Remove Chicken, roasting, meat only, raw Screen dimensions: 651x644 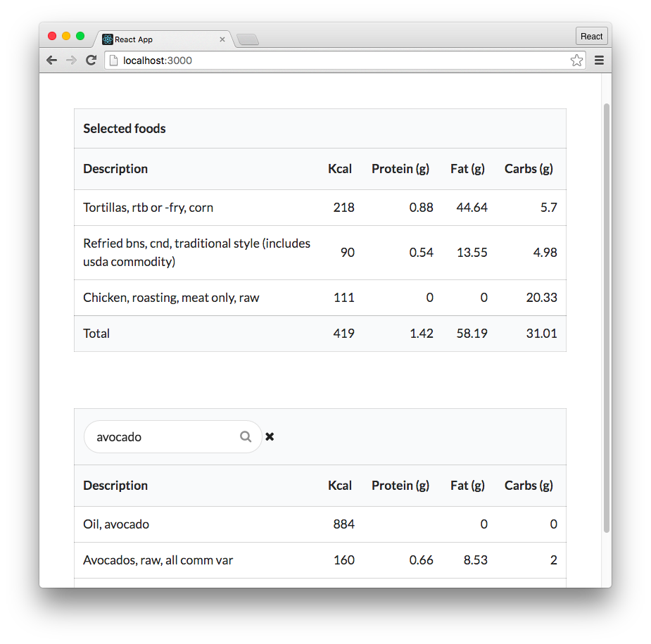tap(320, 298)
